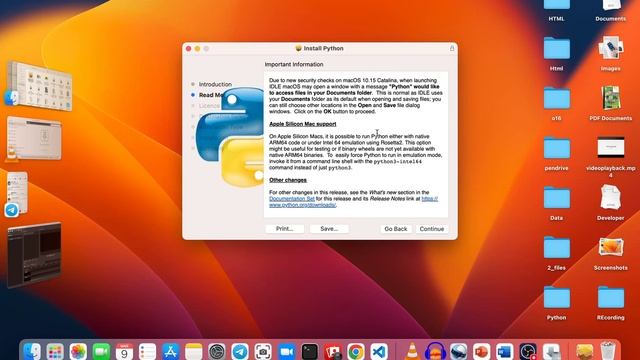Select the 2_files folder on the desktop
Viewport: 640px width, 360px height.
point(557,248)
